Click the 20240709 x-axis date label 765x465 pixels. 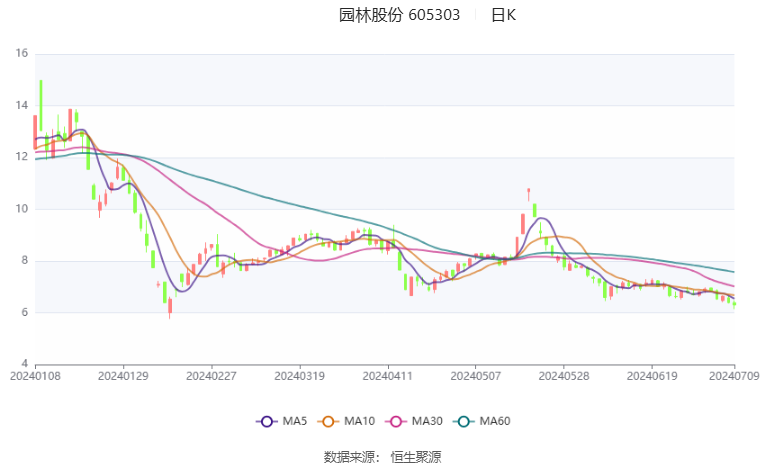point(734,376)
